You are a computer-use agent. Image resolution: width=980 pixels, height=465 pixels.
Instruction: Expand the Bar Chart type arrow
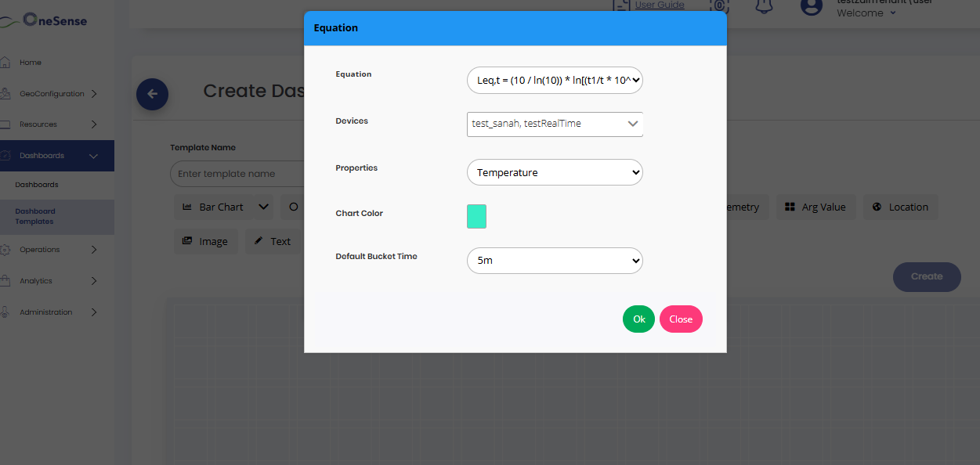pyautogui.click(x=263, y=207)
